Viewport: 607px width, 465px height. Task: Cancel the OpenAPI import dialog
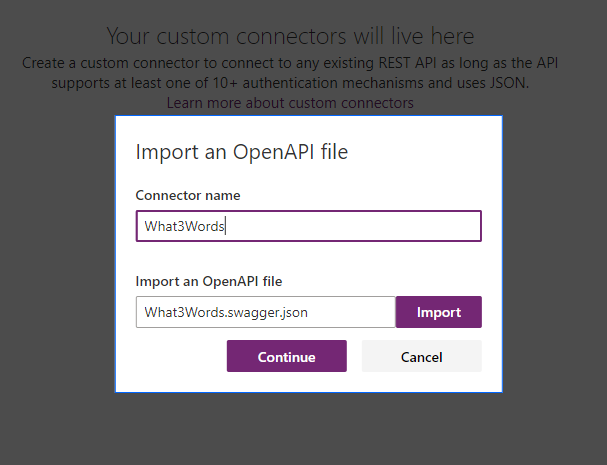pos(421,357)
